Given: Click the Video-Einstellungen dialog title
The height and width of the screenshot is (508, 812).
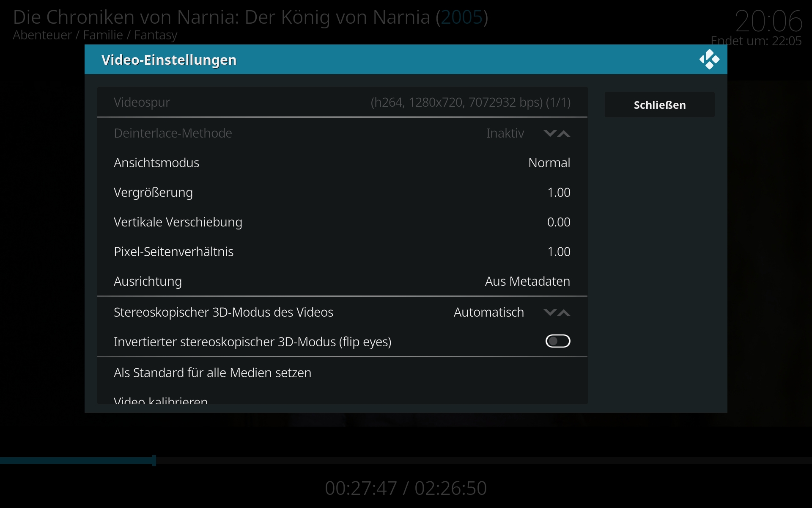Looking at the screenshot, I should (169, 60).
